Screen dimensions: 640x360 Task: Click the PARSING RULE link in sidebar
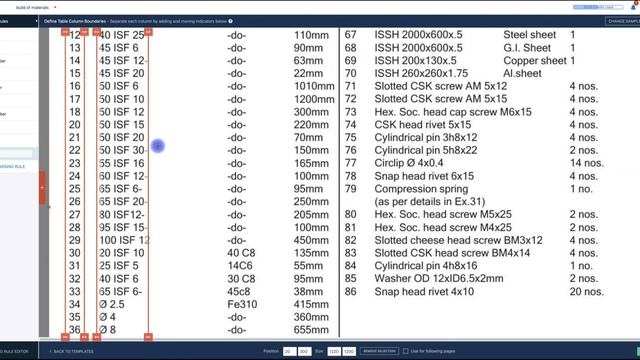(x=12, y=167)
